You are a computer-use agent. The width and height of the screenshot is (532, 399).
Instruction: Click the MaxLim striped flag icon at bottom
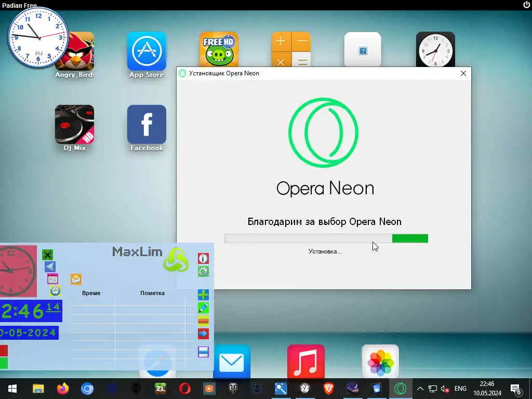203,352
